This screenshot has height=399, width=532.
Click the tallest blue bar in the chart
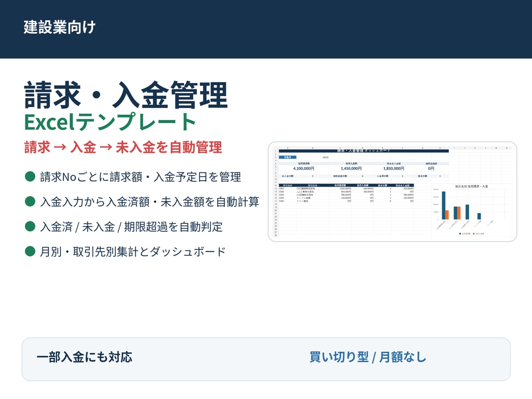click(x=444, y=205)
